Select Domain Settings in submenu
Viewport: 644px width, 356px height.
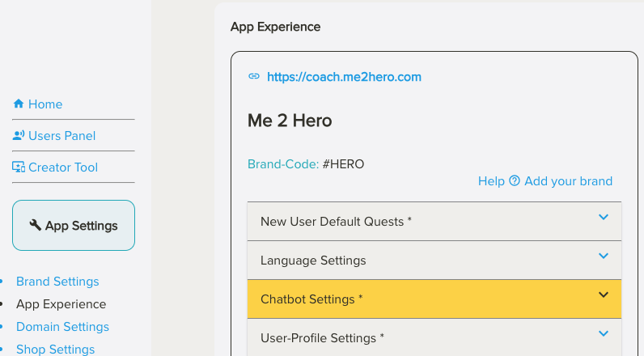tap(62, 327)
